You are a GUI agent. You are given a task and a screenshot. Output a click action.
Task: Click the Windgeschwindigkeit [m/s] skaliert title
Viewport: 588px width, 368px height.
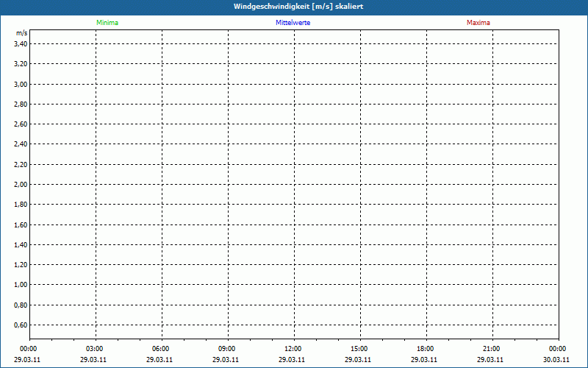coord(298,7)
